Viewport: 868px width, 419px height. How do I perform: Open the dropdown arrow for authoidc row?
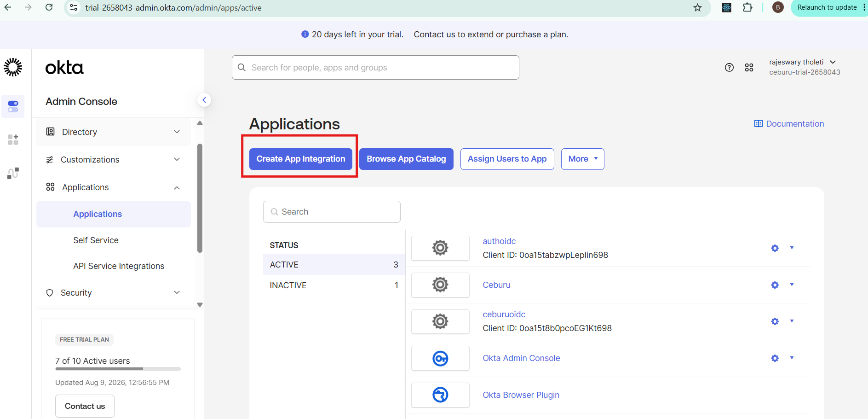792,248
